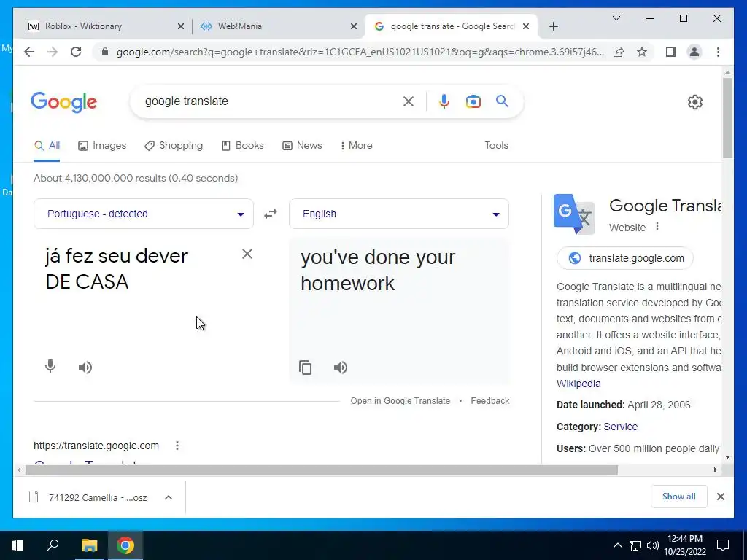This screenshot has width=747, height=560.
Task: Open the tab search chevron
Action: [616, 18]
